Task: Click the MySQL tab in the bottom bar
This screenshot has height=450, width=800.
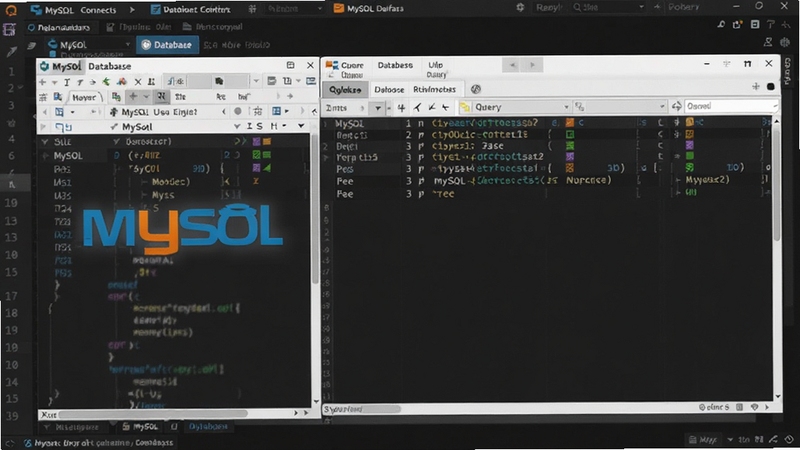Action: 140,426
